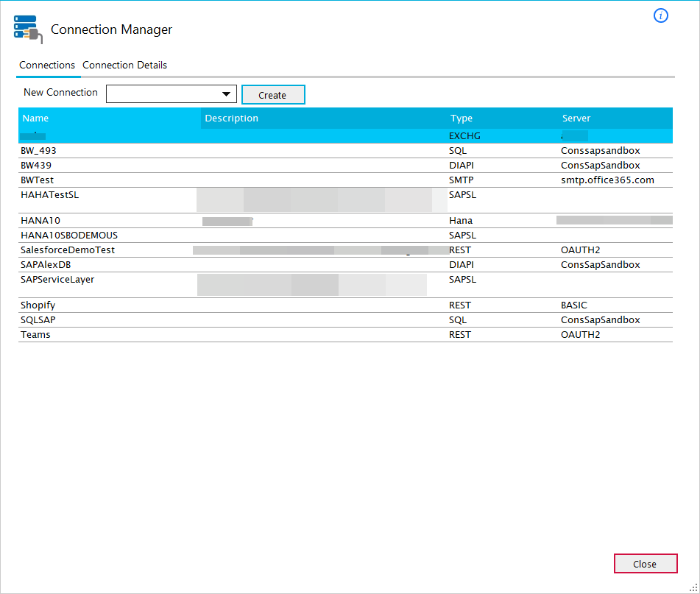The image size is (700, 594).
Task: Select the Teams connection row
Action: click(x=345, y=335)
